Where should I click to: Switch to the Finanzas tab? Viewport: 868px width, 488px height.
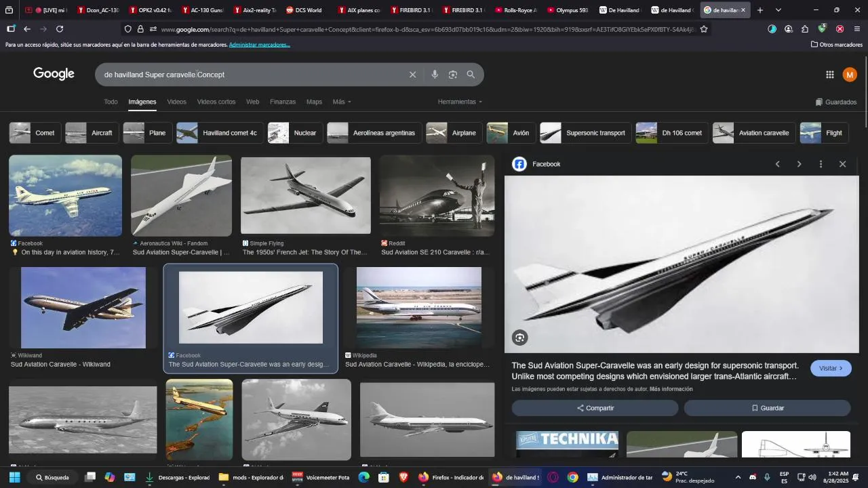click(x=283, y=102)
